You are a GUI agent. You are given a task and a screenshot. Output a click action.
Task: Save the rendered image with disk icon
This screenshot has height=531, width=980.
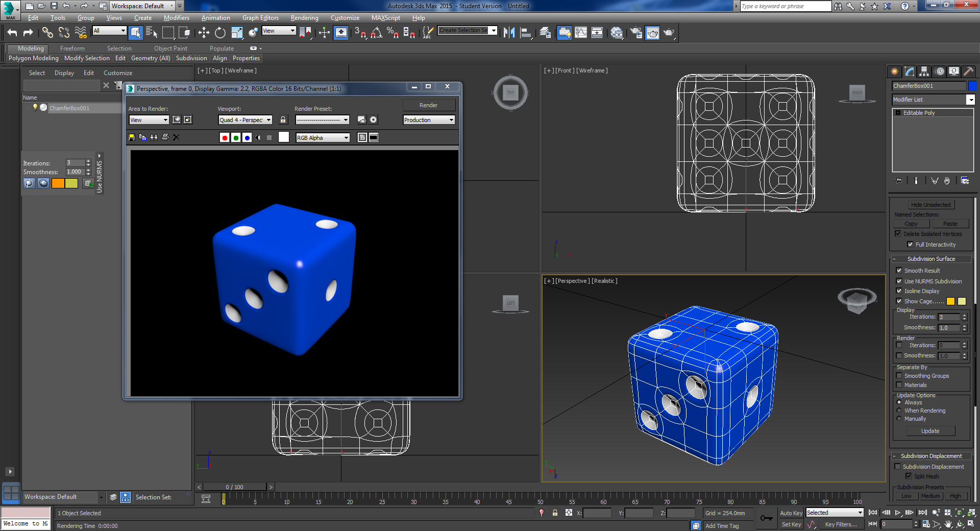click(132, 137)
